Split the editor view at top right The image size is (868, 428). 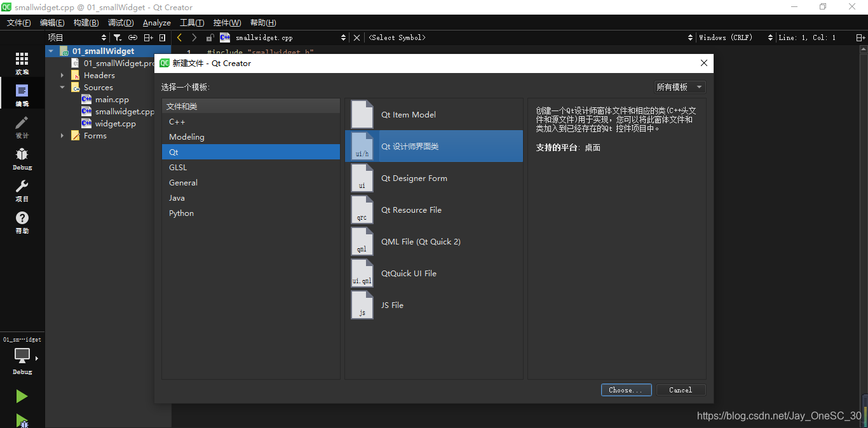[x=861, y=37]
